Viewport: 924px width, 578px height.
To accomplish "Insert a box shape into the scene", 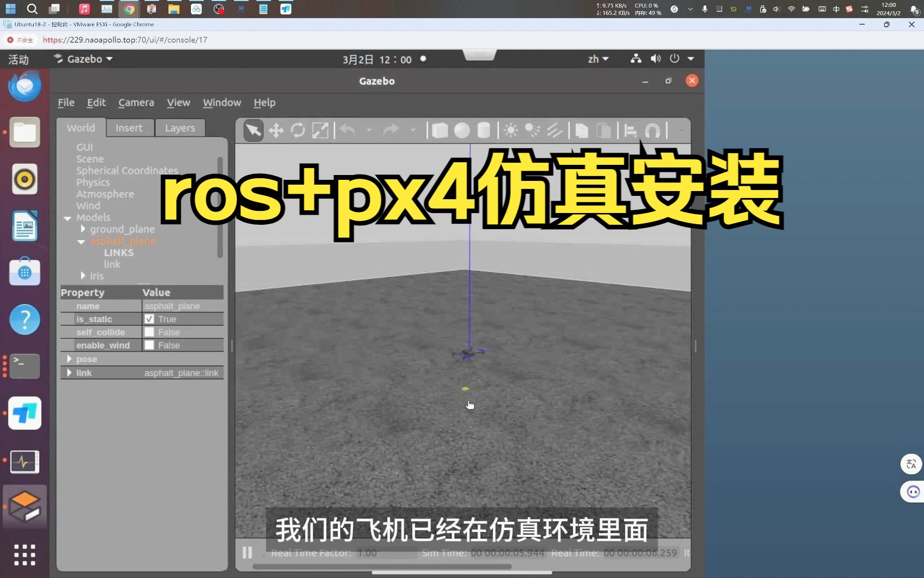I will coord(440,130).
